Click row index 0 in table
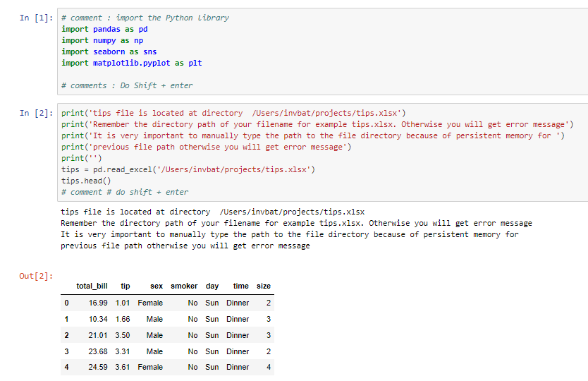 click(x=67, y=303)
